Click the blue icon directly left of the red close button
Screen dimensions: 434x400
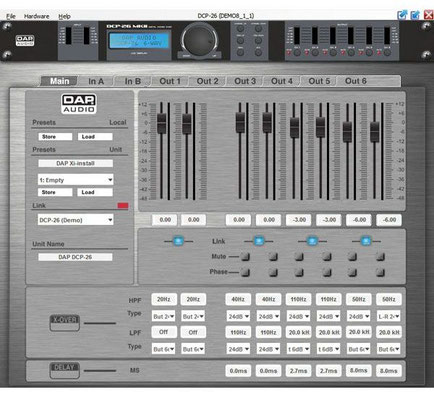(415, 15)
